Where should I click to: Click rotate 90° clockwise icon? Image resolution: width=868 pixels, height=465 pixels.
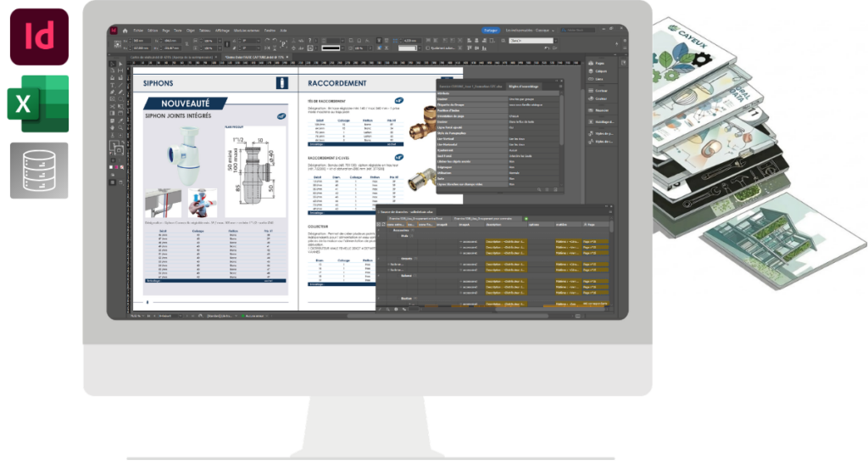[267, 41]
